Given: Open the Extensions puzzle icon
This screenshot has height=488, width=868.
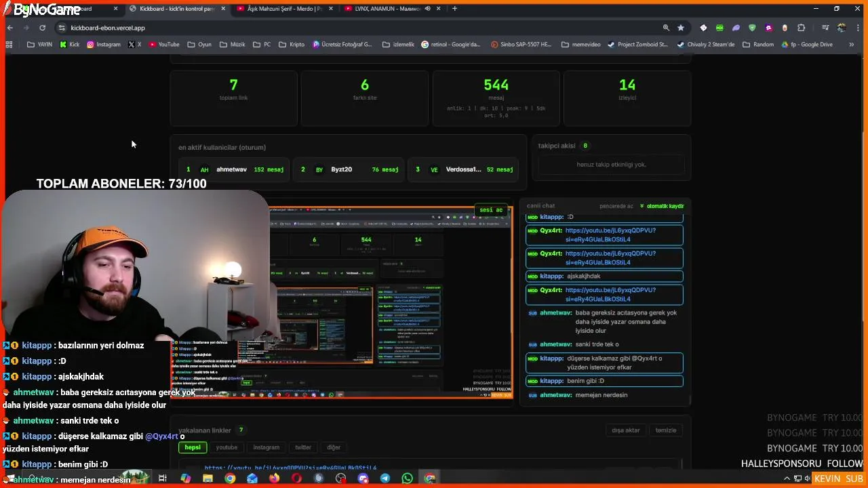Looking at the screenshot, I should click(801, 28).
